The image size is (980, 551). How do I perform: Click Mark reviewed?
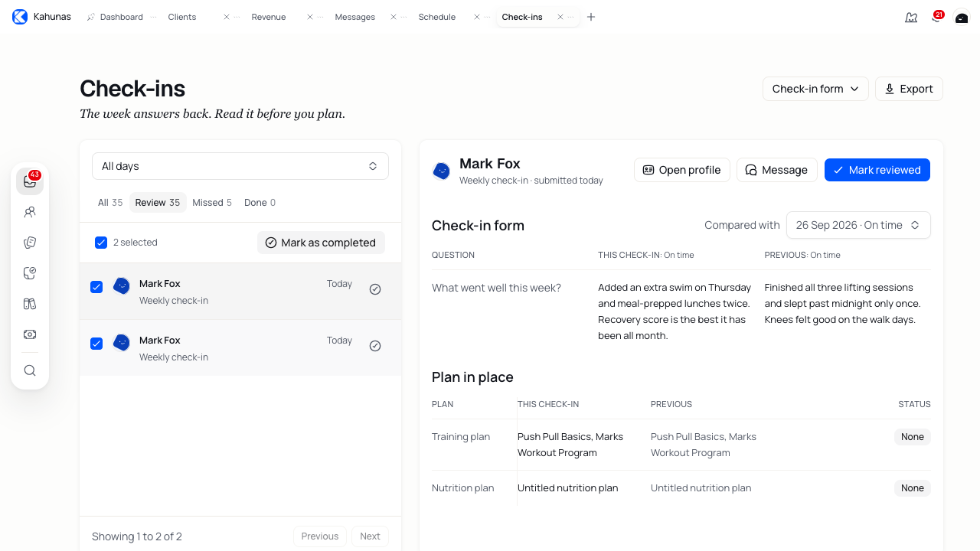click(x=877, y=170)
